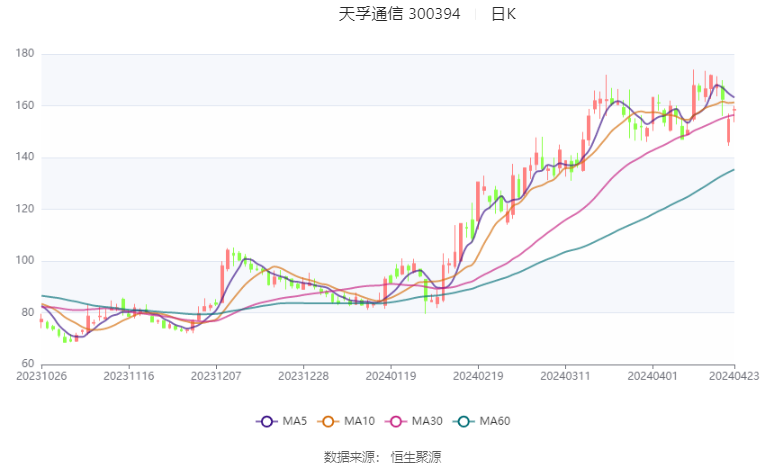The width and height of the screenshot is (765, 465).
Task: Click the 20231026 date axis label
Action: point(41,376)
